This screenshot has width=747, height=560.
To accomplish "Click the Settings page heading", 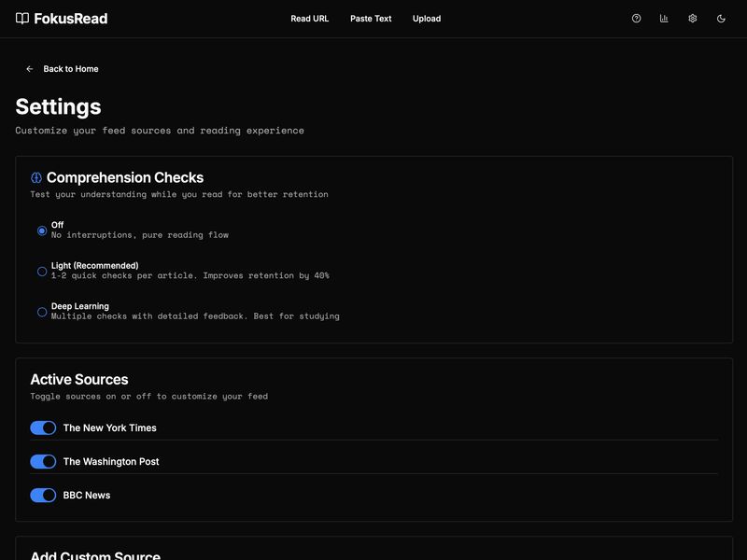I will pos(58,106).
